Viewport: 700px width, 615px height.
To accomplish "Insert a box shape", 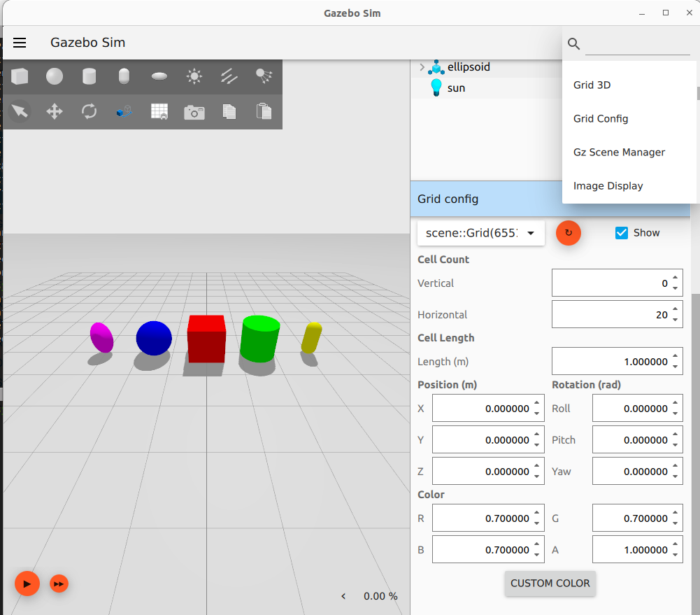I will pos(20,76).
